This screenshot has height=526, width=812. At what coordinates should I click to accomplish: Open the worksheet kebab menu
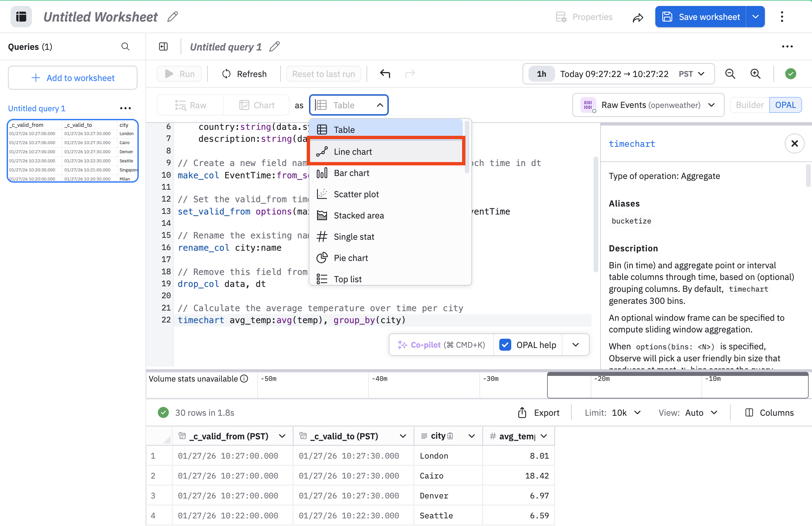782,17
